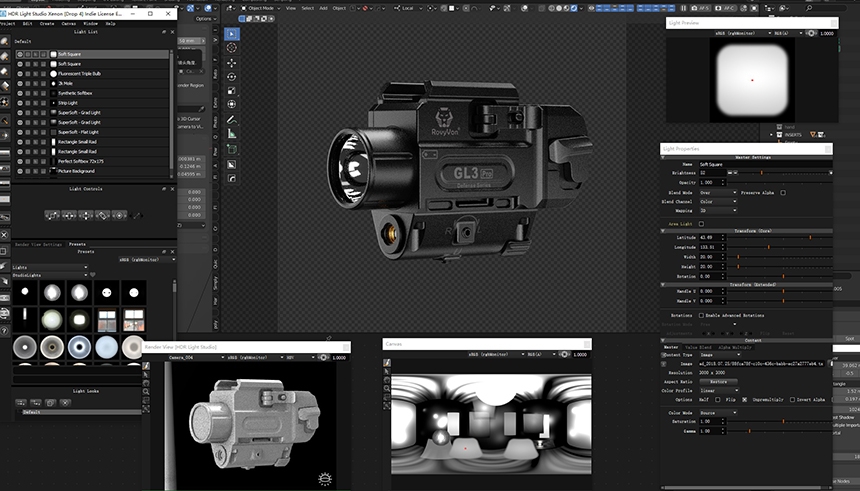Viewport: 860px width, 491px height.
Task: Click the exposure icon in Canvas toolbar
Action: pos(564,354)
